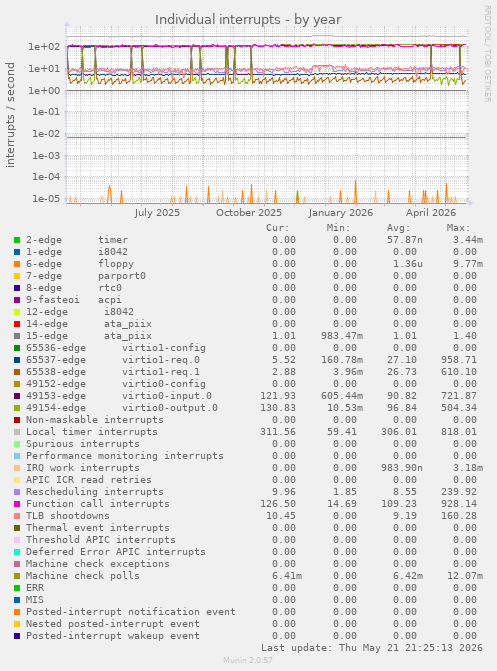Click the Max column header
The height and width of the screenshot is (671, 497).
pos(458,228)
